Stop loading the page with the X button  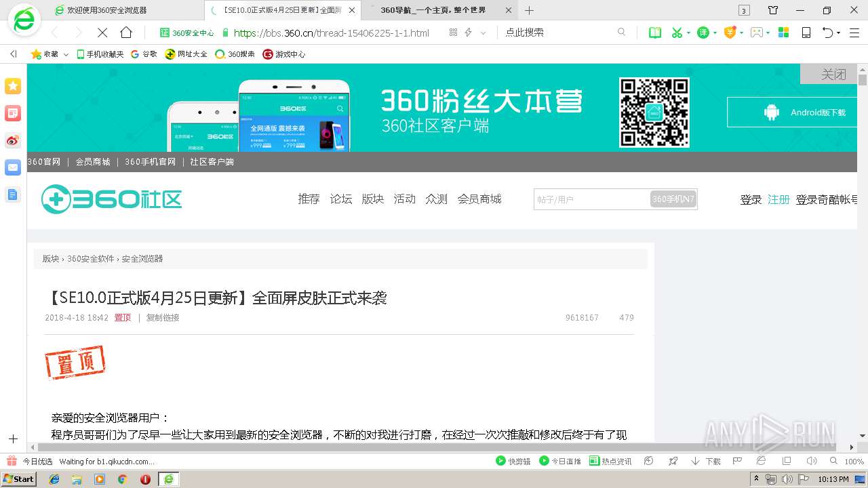click(102, 33)
